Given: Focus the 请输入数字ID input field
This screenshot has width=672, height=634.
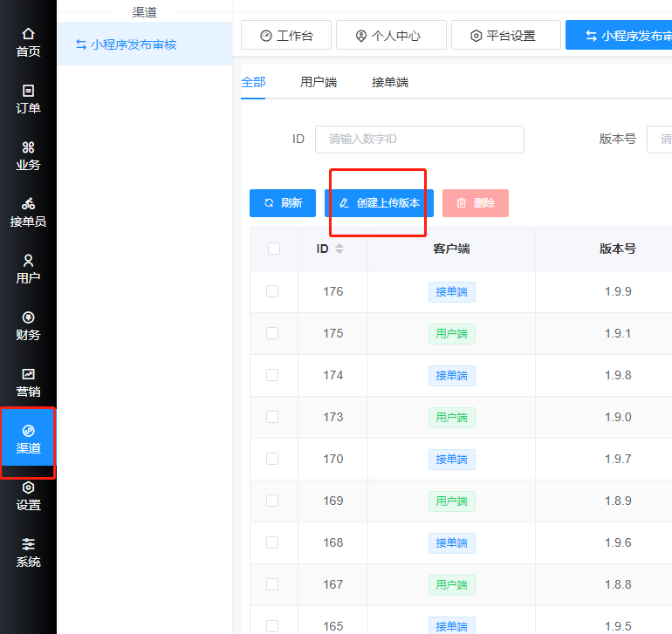Looking at the screenshot, I should tap(420, 140).
